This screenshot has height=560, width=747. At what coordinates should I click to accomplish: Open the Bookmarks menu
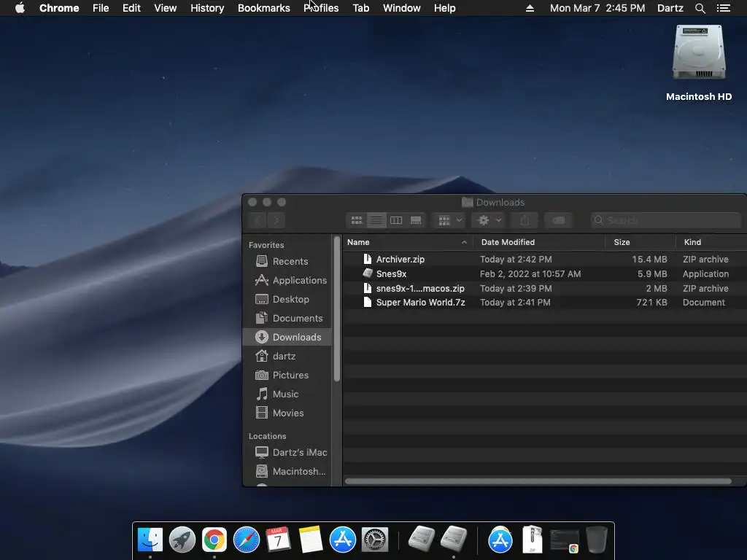coord(264,8)
